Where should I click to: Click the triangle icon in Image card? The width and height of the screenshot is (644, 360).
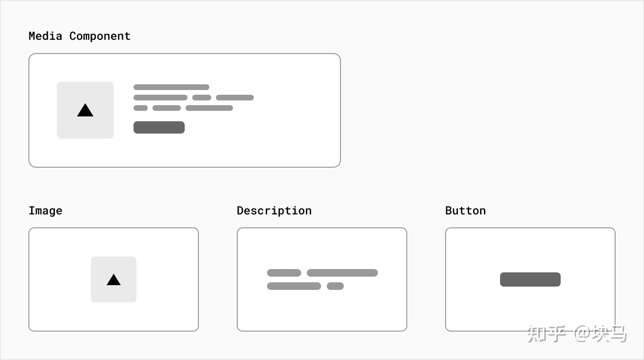[114, 280]
